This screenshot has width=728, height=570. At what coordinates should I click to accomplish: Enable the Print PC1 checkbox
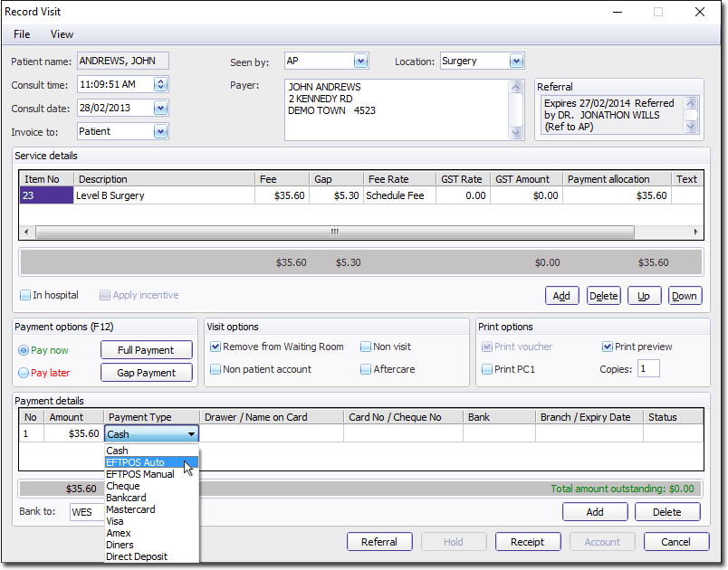pyautogui.click(x=487, y=369)
